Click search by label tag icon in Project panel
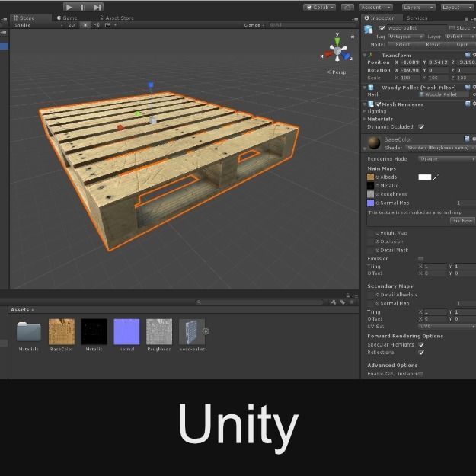476x476 pixels. [343, 302]
